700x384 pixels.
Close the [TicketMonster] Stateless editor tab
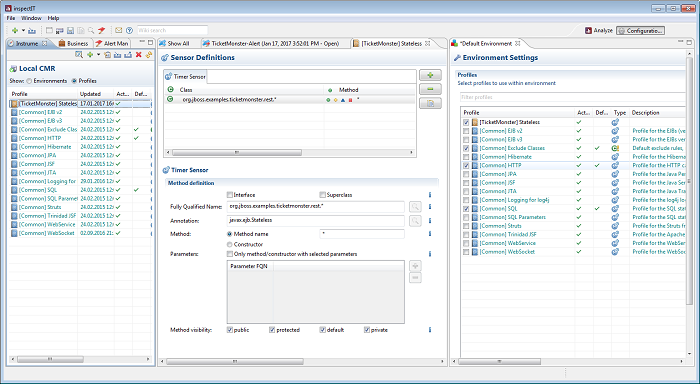coord(428,43)
